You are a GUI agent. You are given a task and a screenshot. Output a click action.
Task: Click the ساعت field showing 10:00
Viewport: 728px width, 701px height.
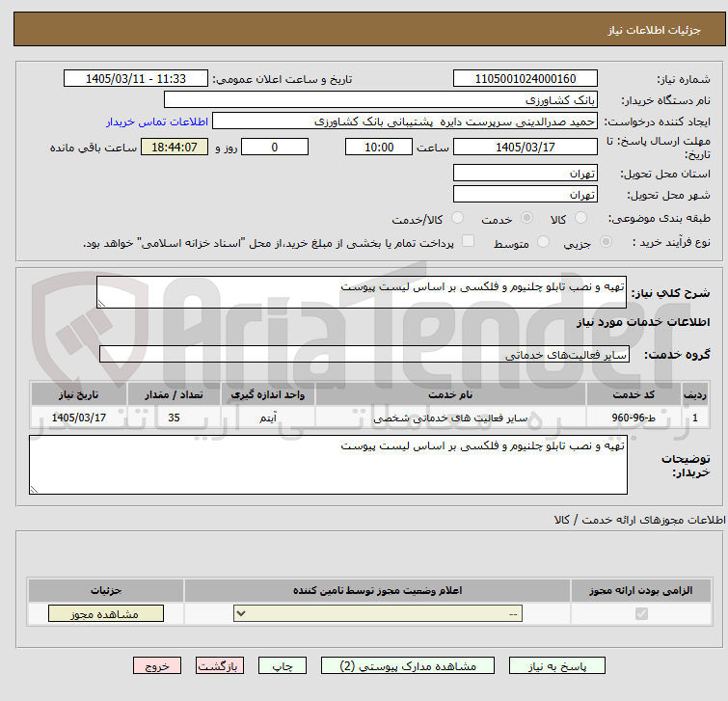pyautogui.click(x=379, y=148)
